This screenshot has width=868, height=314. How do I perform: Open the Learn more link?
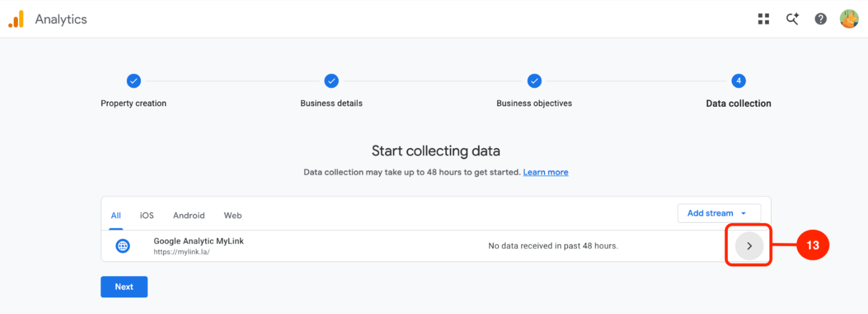click(546, 172)
